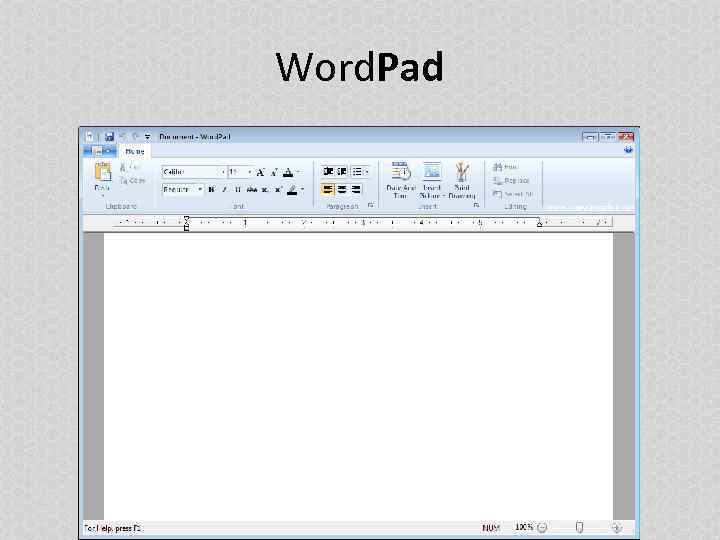Viewport: 720px width, 540px height.
Task: Open the highlight color dropdown arrow
Action: click(x=302, y=189)
